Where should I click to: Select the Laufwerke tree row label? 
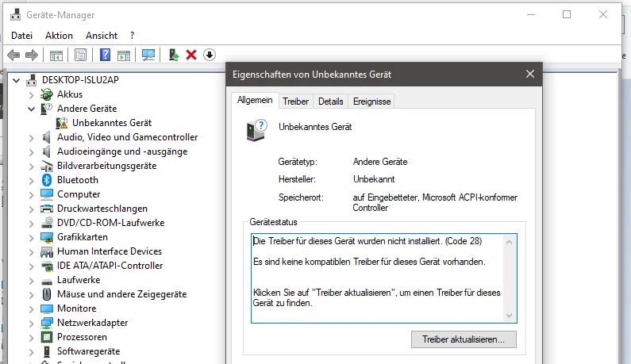[x=79, y=280]
